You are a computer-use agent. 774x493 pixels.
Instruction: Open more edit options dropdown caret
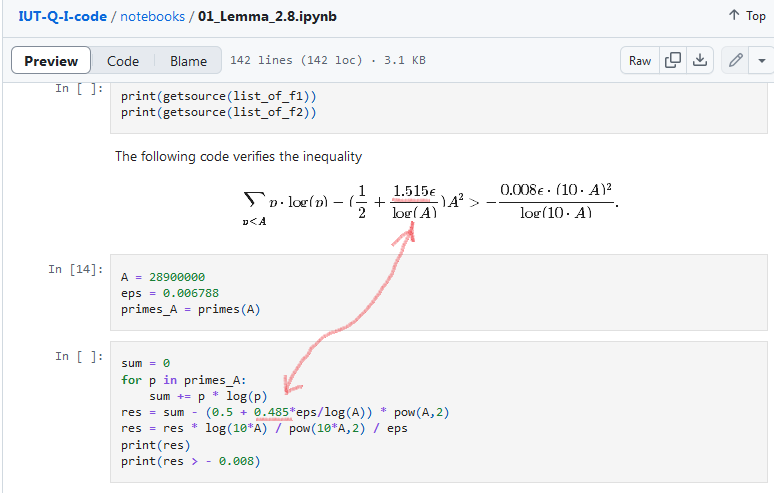[762, 60]
